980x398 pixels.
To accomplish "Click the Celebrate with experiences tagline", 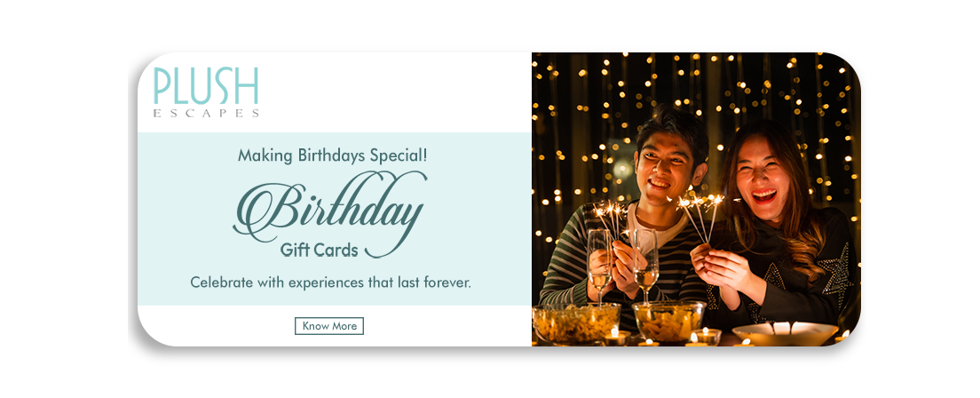I will coord(330,283).
